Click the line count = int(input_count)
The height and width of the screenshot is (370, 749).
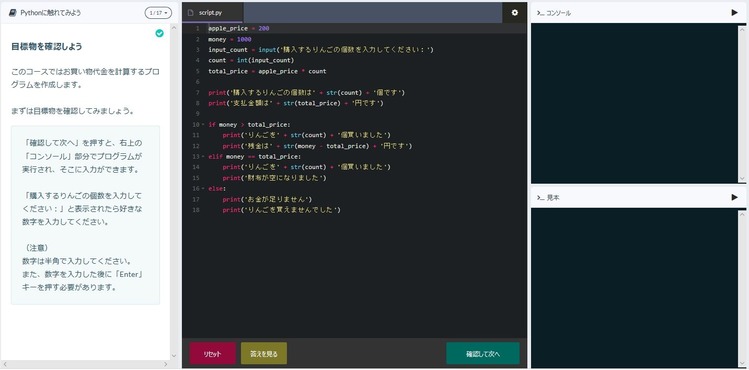click(251, 60)
